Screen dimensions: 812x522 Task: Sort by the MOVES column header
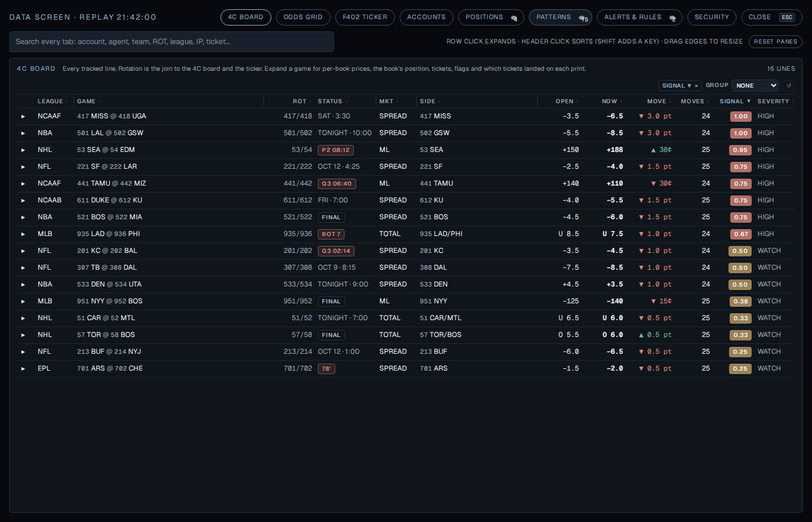click(x=695, y=101)
